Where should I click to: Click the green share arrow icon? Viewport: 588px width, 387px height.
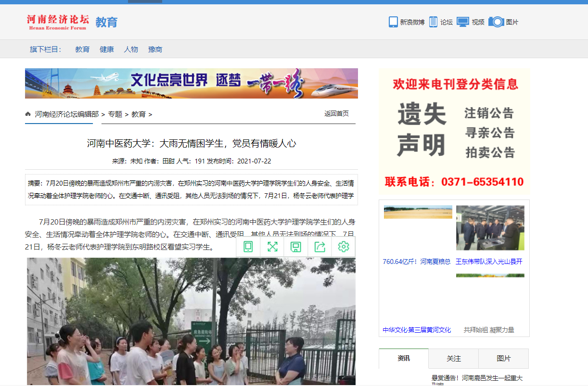click(x=320, y=247)
